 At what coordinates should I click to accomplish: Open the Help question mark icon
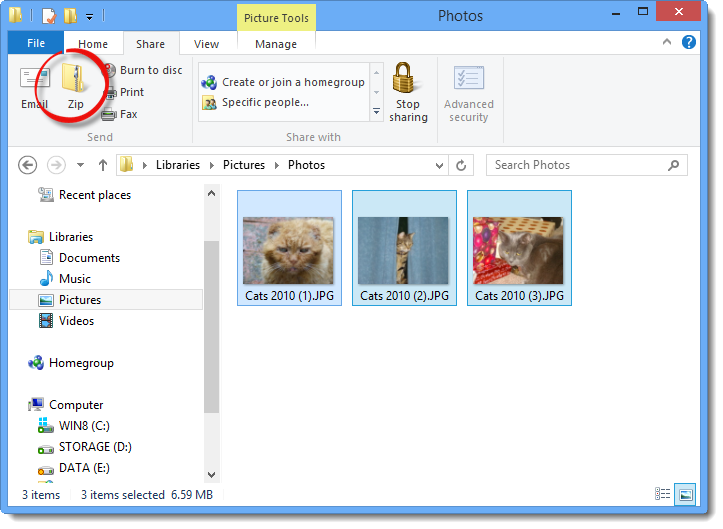click(688, 42)
